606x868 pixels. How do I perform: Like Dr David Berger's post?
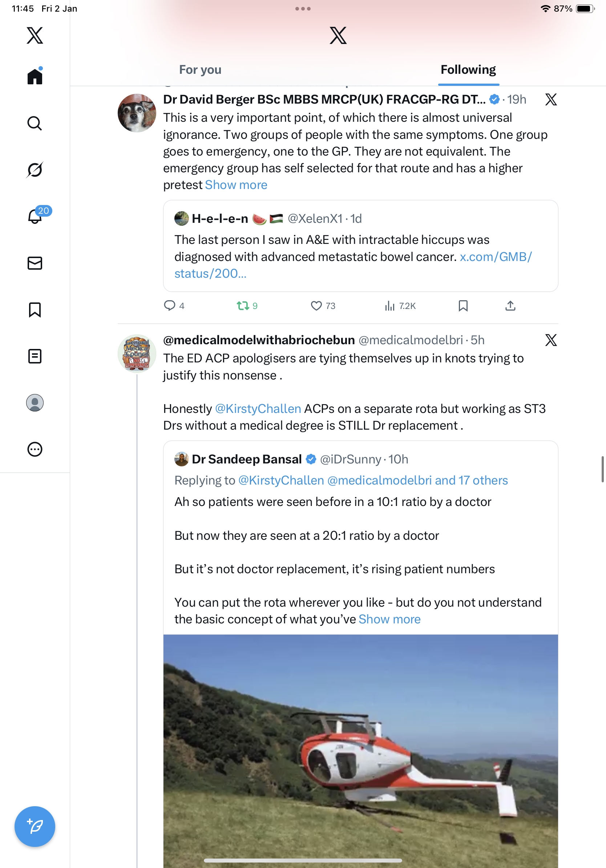click(316, 306)
